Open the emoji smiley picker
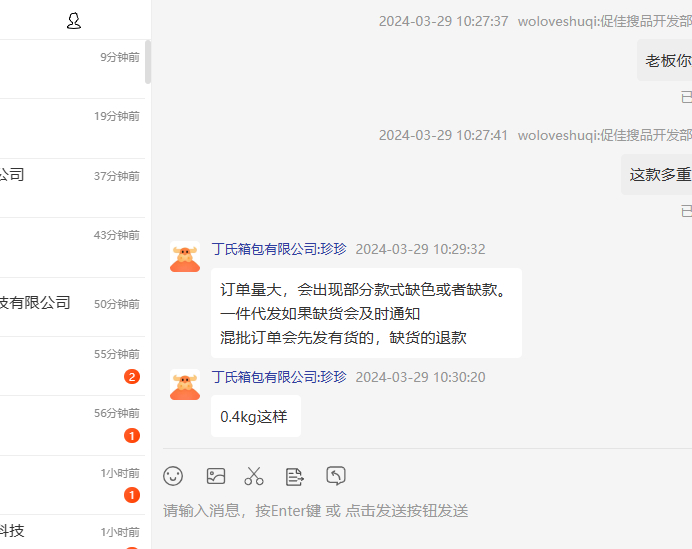Image resolution: width=692 pixels, height=549 pixels. (173, 476)
